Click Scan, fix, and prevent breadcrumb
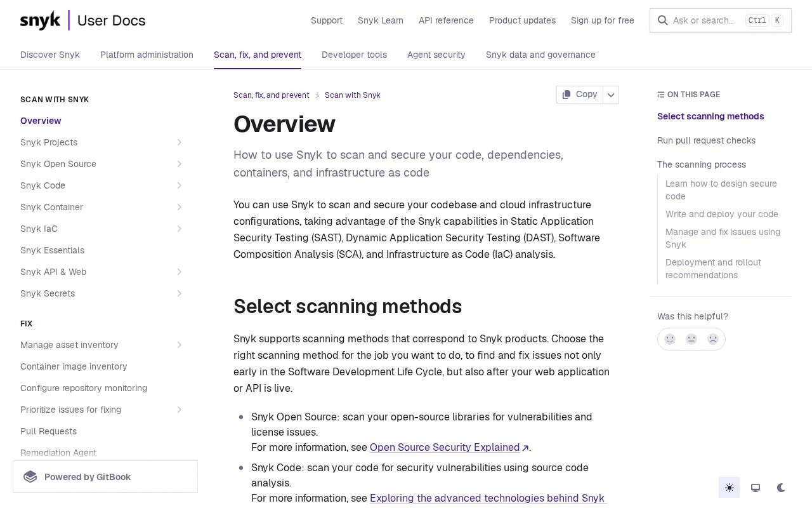This screenshot has height=508, width=812. click(x=272, y=95)
